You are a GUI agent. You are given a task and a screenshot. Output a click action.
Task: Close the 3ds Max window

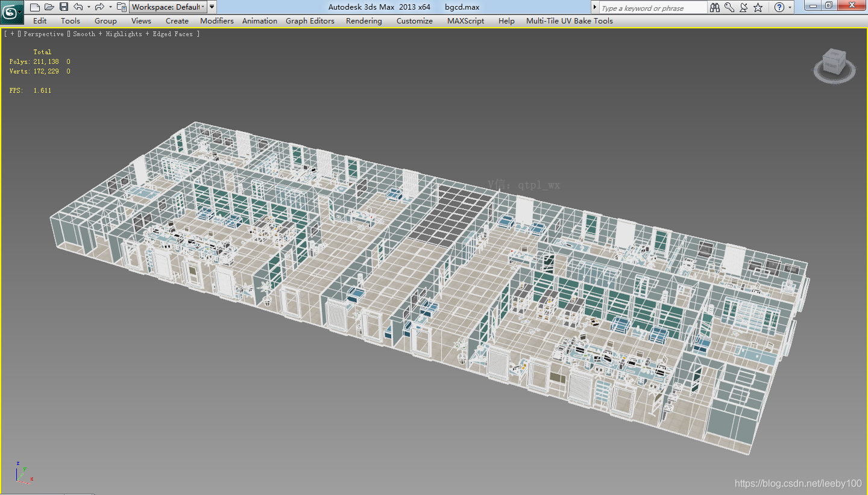point(851,5)
